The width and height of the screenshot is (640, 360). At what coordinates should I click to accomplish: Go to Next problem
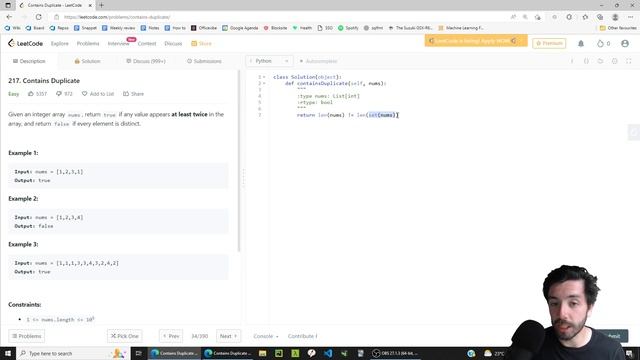228,336
